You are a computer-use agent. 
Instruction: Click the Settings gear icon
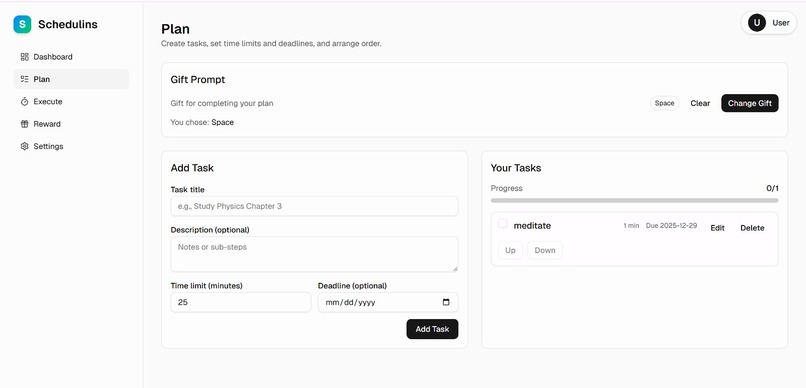[24, 146]
